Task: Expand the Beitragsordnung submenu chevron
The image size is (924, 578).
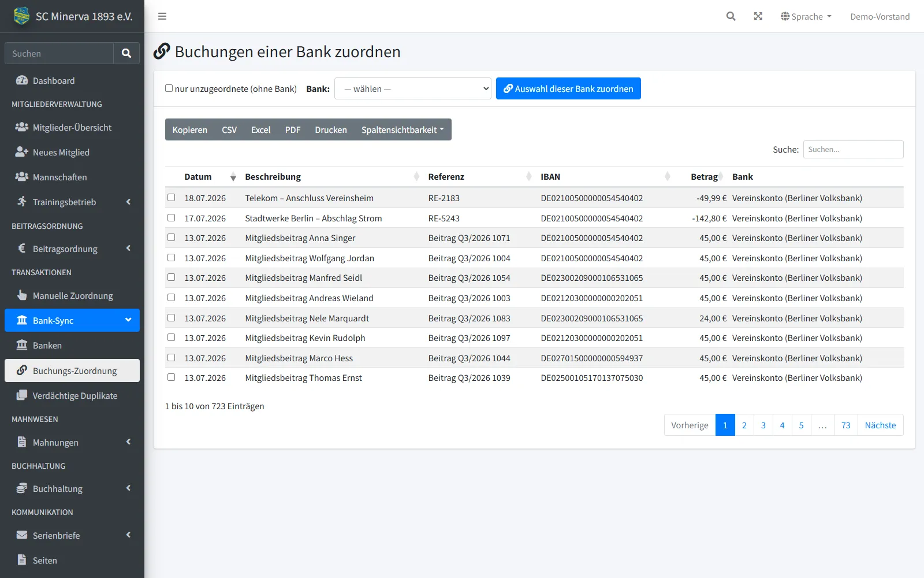Action: pyautogui.click(x=128, y=249)
